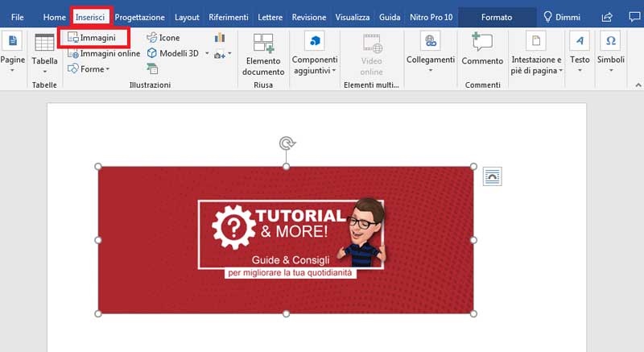Click the image's bottom-left corner handle

pyautogui.click(x=98, y=314)
